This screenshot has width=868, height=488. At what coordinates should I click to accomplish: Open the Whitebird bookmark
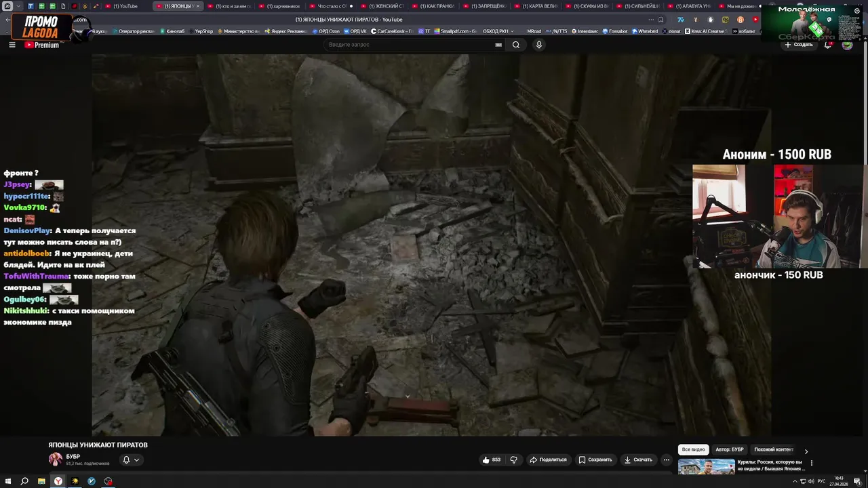coord(645,31)
